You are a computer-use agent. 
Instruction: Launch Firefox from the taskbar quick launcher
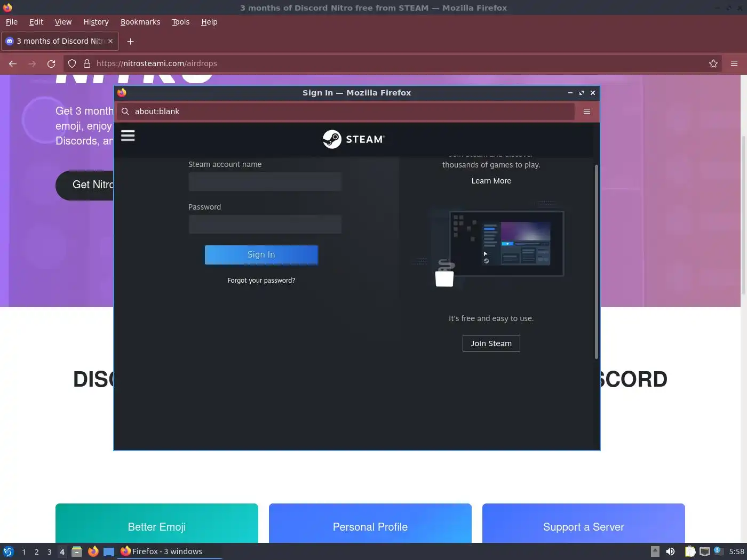(x=93, y=551)
